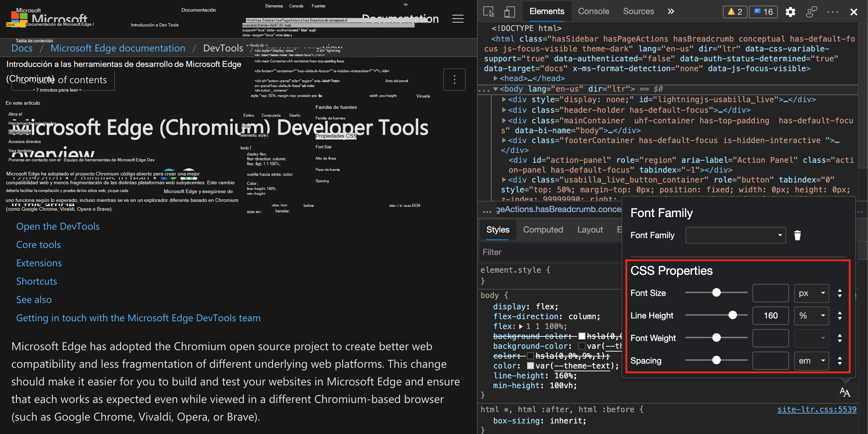Click the send feedback icon
This screenshot has height=434, width=868.
pyautogui.click(x=812, y=12)
